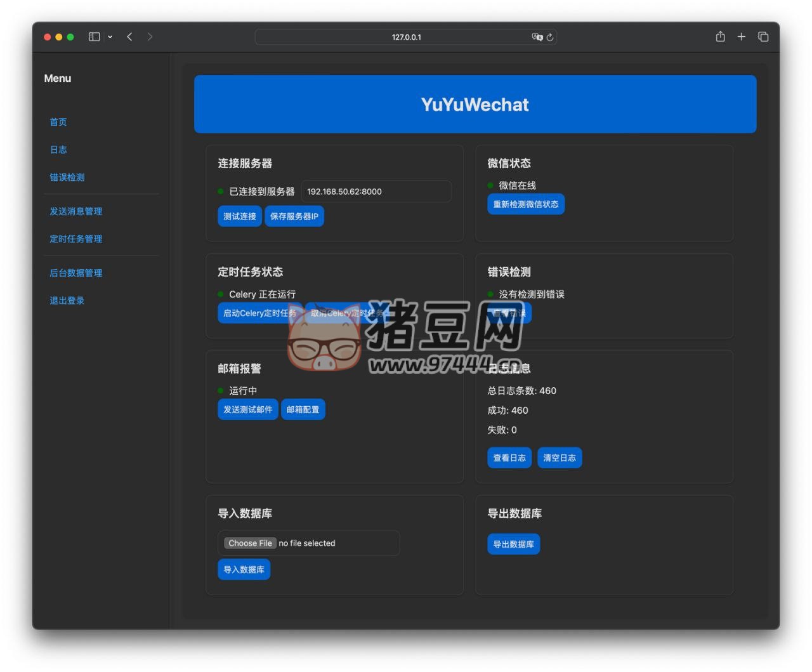
Task: Open 首页 in the sidebar menu
Action: click(x=58, y=122)
